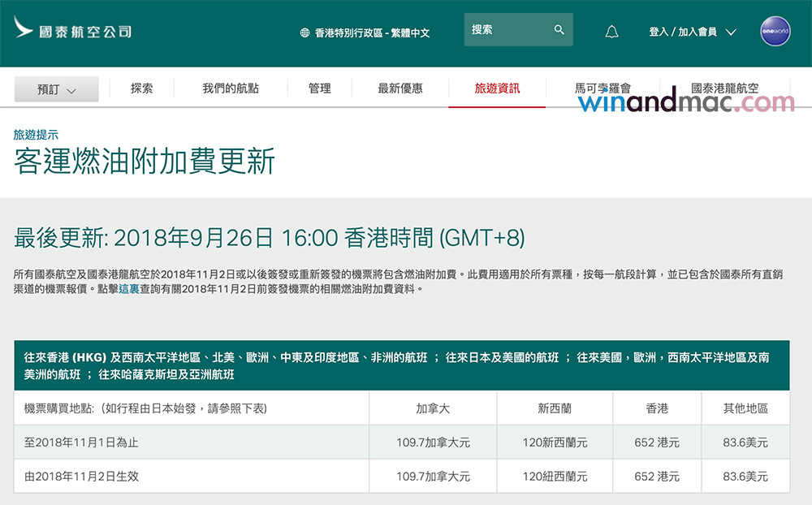Select 我們的航點 in the navigation bar

(231, 88)
